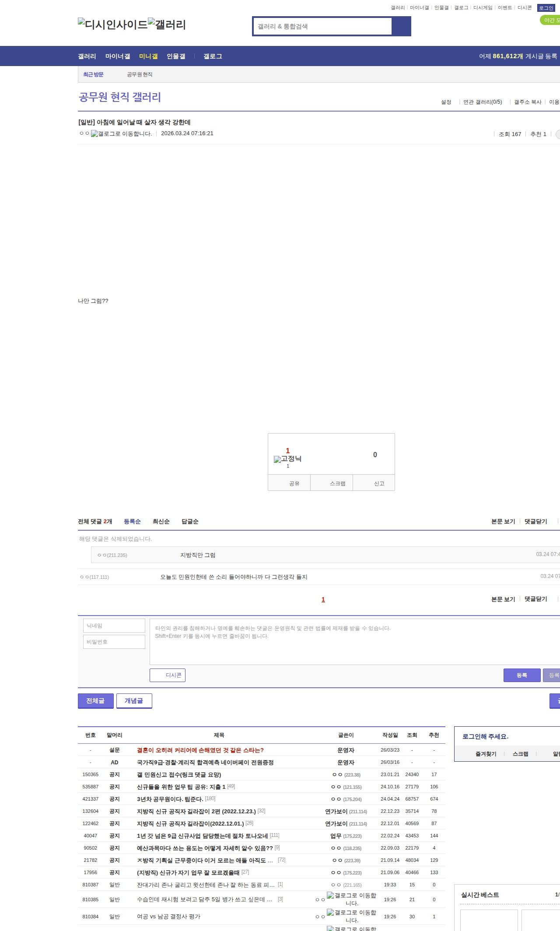560x931 pixels.
Task: Sort comments by 답글순
Action: click(x=190, y=521)
